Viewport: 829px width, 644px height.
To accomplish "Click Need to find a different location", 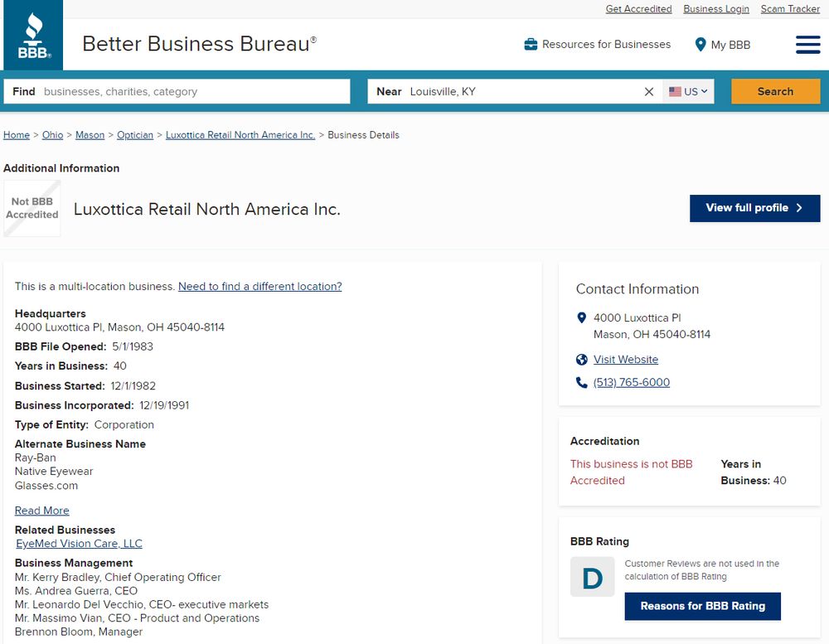I will (x=259, y=287).
